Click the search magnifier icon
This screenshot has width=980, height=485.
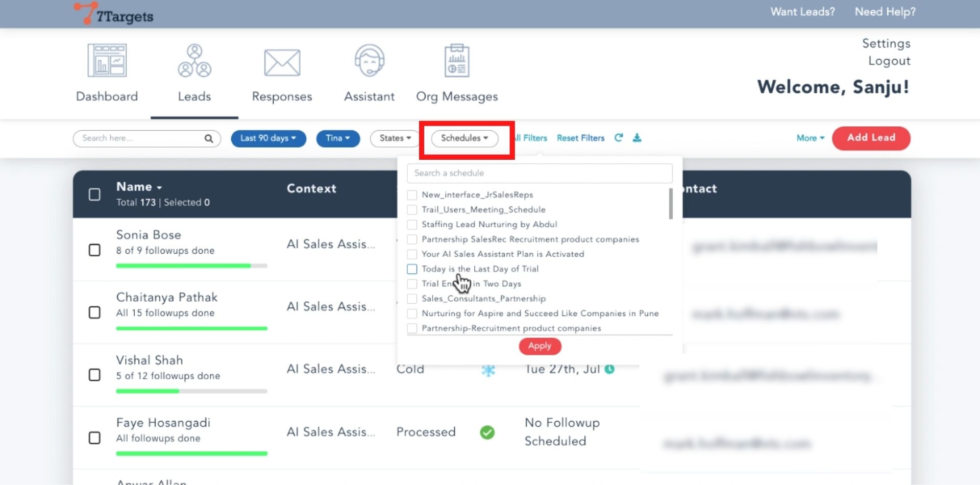click(x=208, y=138)
